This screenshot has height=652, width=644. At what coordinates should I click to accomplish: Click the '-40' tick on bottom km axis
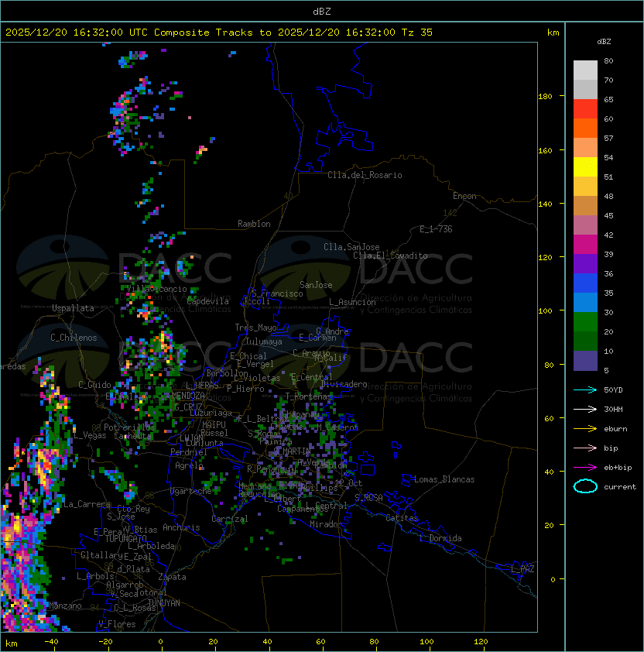pos(51,642)
